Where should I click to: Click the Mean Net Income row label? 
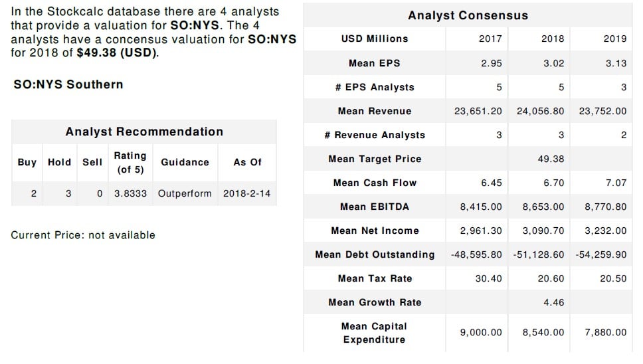[375, 230]
